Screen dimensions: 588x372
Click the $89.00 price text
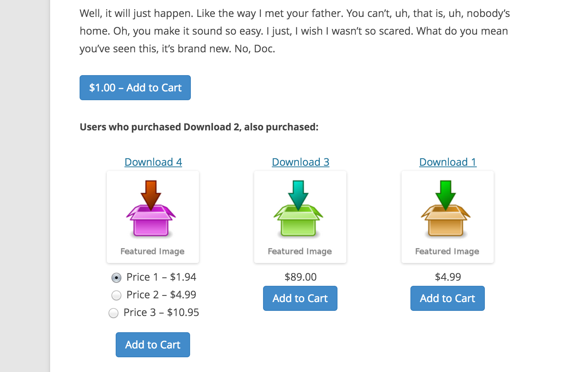(x=301, y=277)
